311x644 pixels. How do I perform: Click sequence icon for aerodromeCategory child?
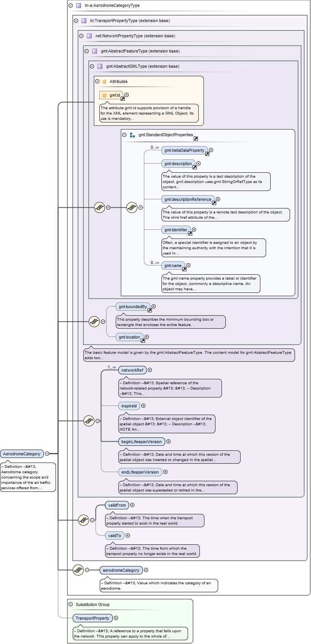click(x=78, y=570)
